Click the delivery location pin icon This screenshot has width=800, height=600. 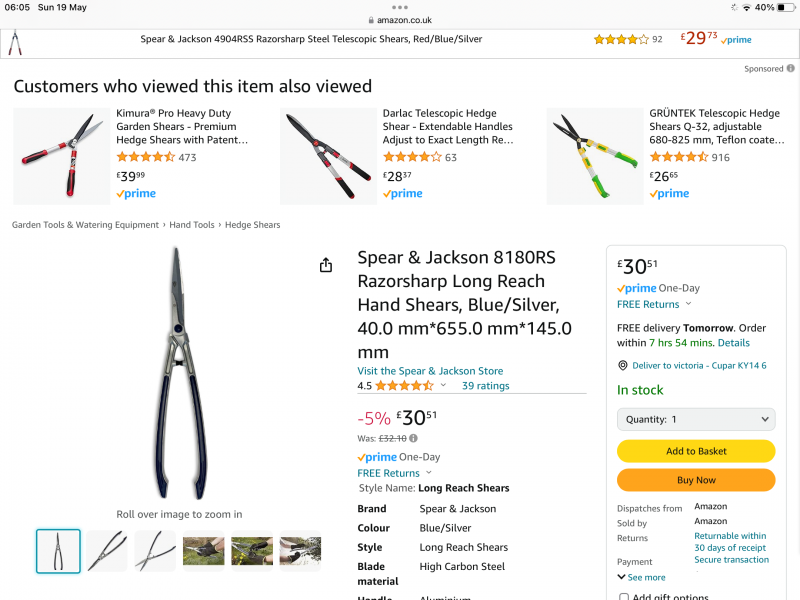(x=623, y=366)
